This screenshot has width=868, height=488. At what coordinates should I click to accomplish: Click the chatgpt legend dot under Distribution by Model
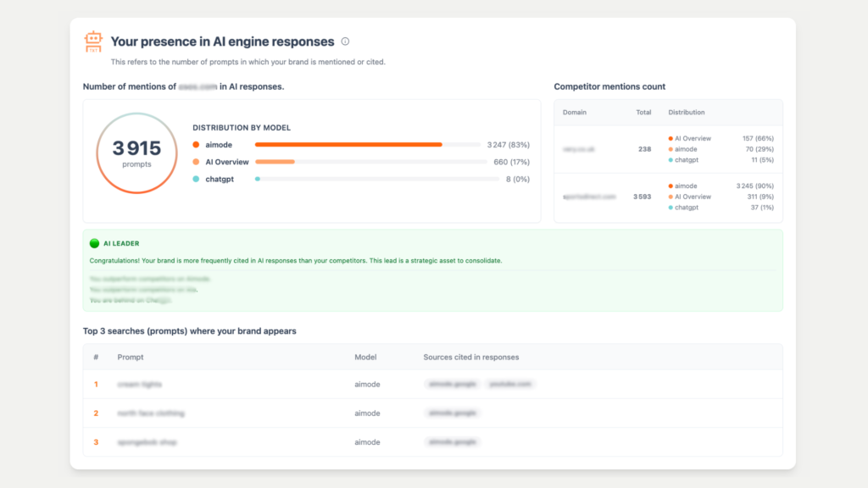click(x=196, y=179)
